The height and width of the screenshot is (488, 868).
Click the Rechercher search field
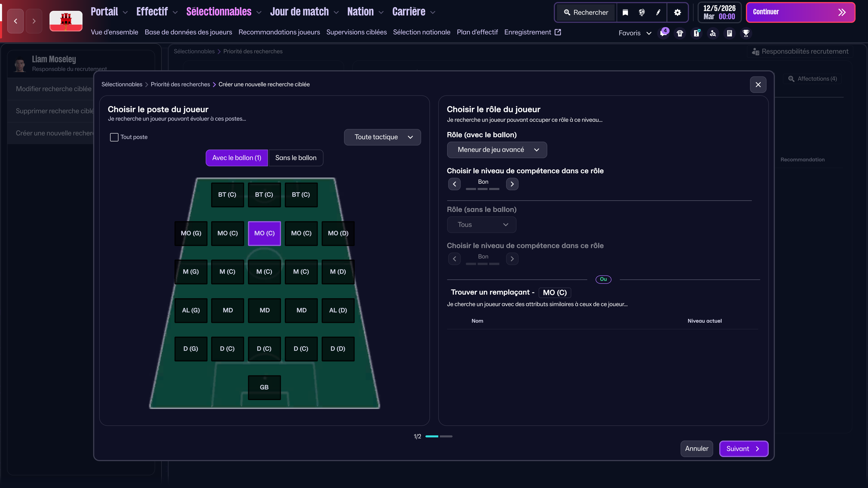click(586, 12)
